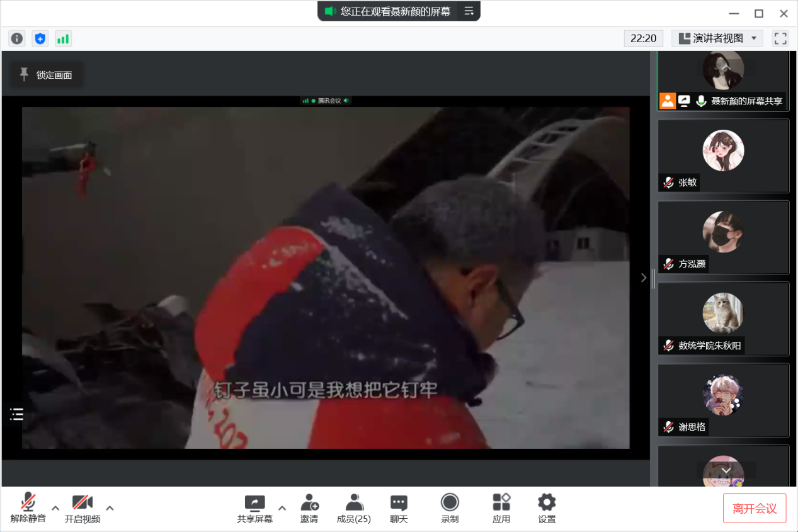798x532 pixels.
Task: Pin the shared screen with 锁定画面
Action: click(47, 75)
